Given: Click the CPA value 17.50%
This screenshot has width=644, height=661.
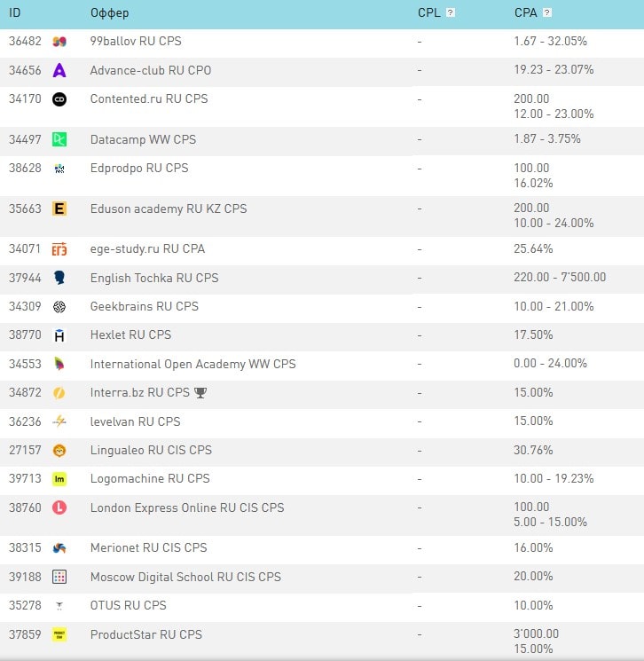Looking at the screenshot, I should (533, 334).
